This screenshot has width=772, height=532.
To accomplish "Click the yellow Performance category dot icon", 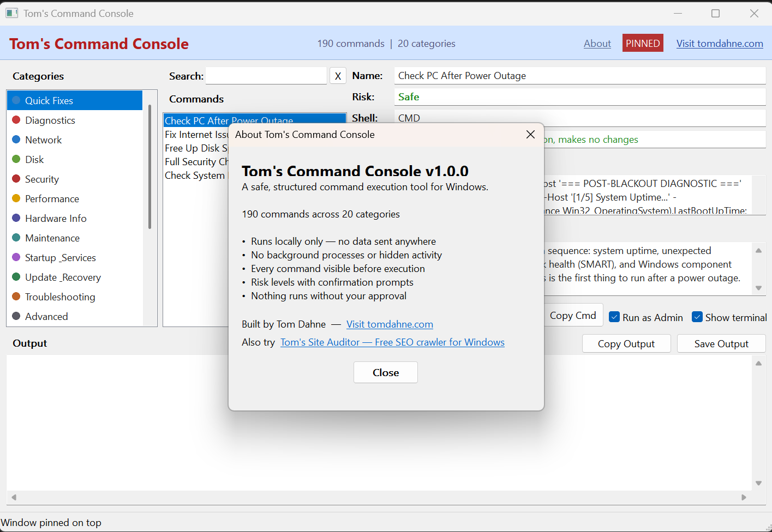I will [x=17, y=198].
